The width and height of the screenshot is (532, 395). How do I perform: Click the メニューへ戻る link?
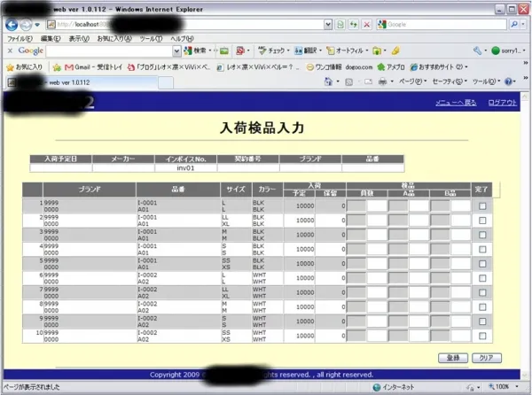pos(456,103)
